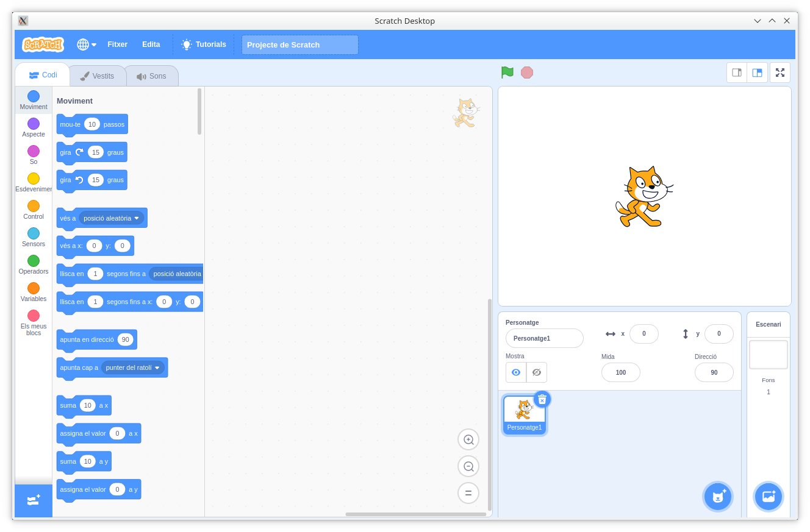Image resolution: width=810 pixels, height=532 pixels.
Task: Switch to small stage layout
Action: point(737,73)
